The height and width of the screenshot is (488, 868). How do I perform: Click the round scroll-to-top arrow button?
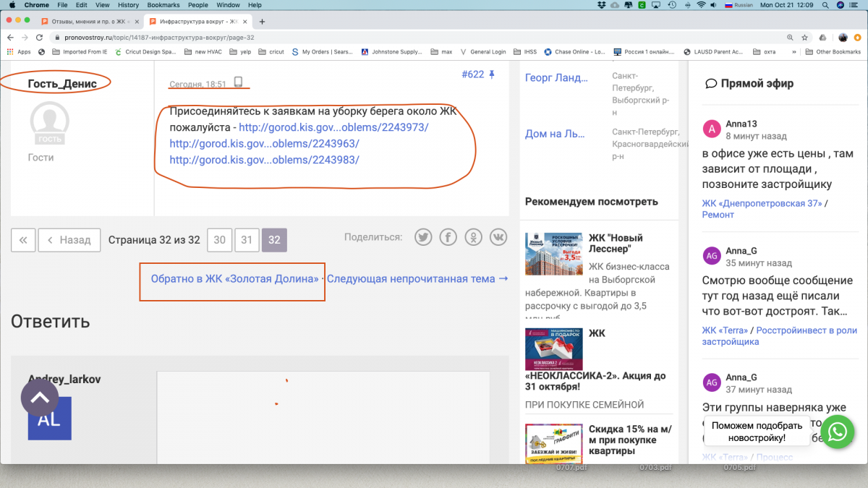[x=40, y=397]
